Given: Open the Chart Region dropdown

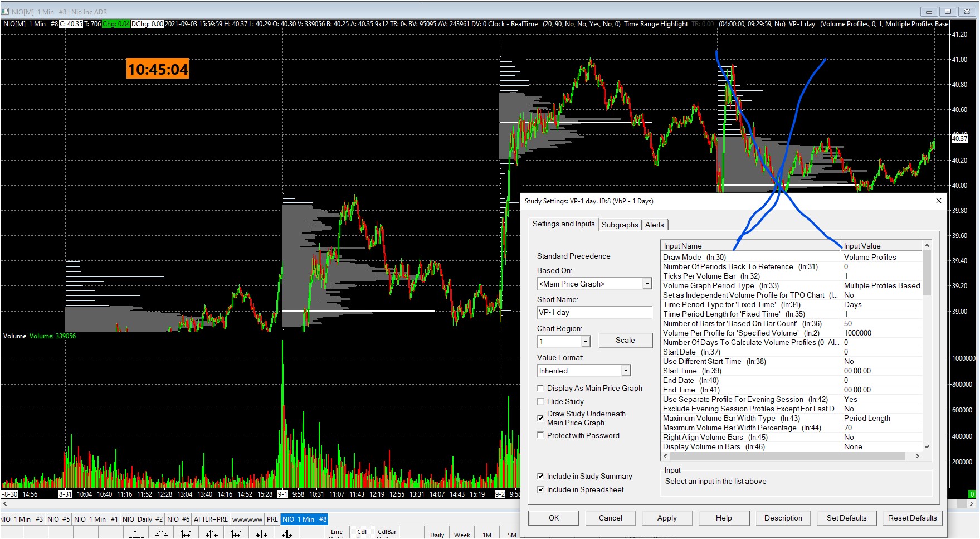Looking at the screenshot, I should click(x=586, y=342).
